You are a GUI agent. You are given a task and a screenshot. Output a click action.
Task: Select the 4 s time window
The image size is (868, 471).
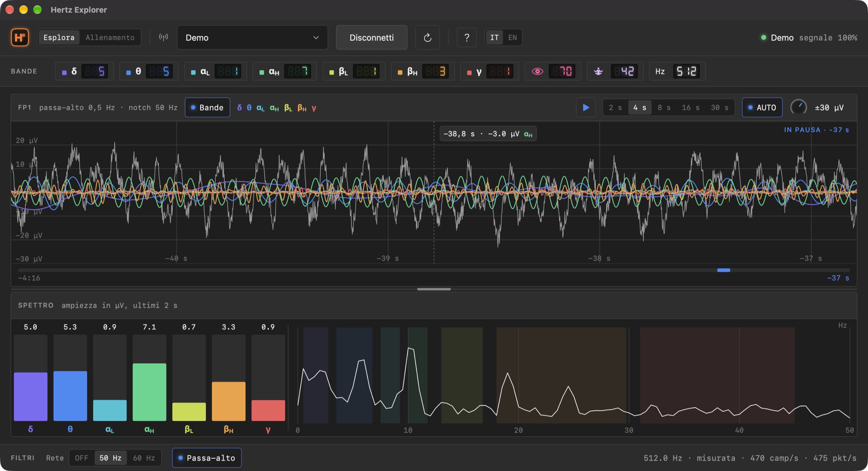click(640, 108)
